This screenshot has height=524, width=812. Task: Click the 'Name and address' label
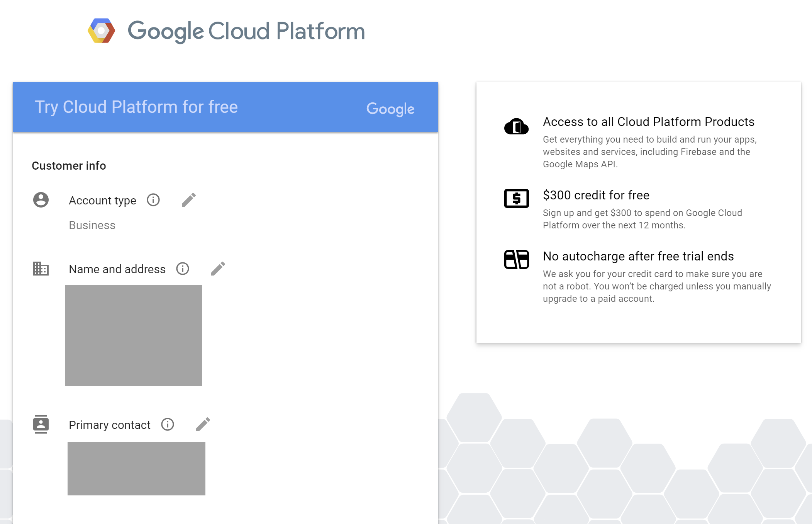pyautogui.click(x=117, y=269)
